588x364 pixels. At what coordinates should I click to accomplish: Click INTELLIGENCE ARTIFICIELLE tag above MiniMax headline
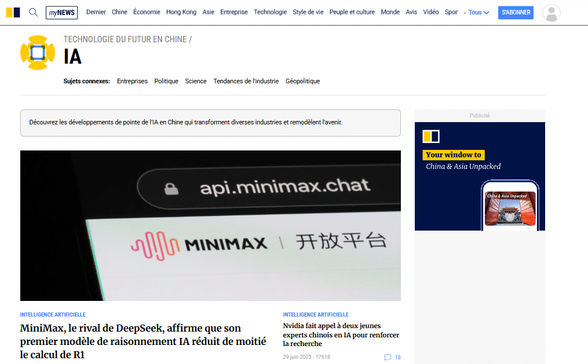click(53, 315)
